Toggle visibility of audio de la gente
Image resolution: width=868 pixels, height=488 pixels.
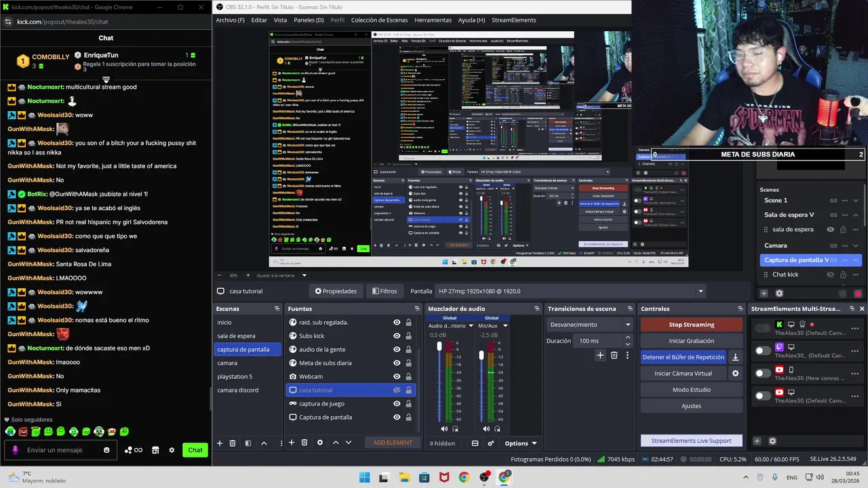pos(397,349)
